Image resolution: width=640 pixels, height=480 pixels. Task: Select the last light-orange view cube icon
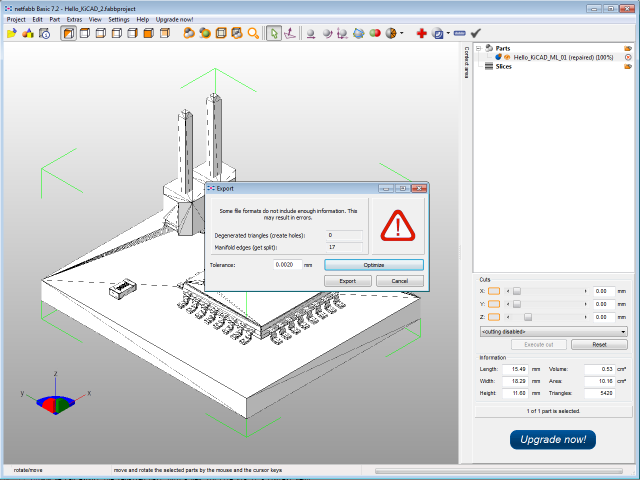165,33
